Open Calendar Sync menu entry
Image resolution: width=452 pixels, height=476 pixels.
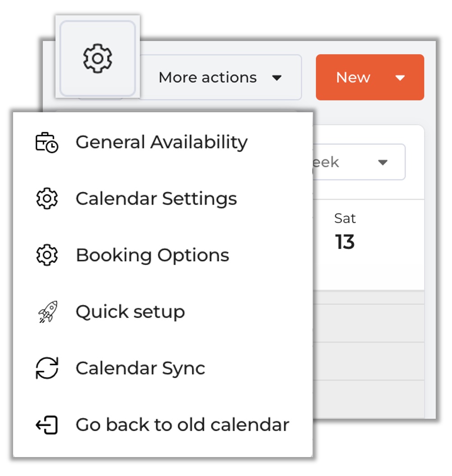click(163, 368)
